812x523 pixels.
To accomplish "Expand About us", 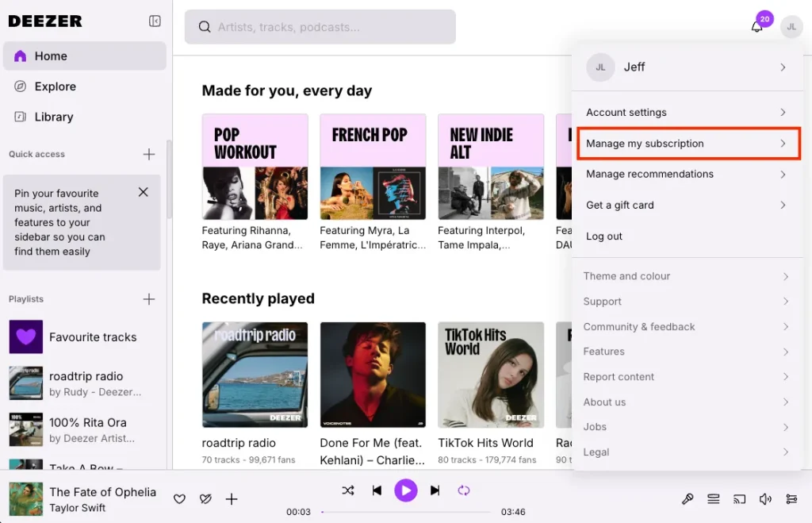I will [x=688, y=402].
